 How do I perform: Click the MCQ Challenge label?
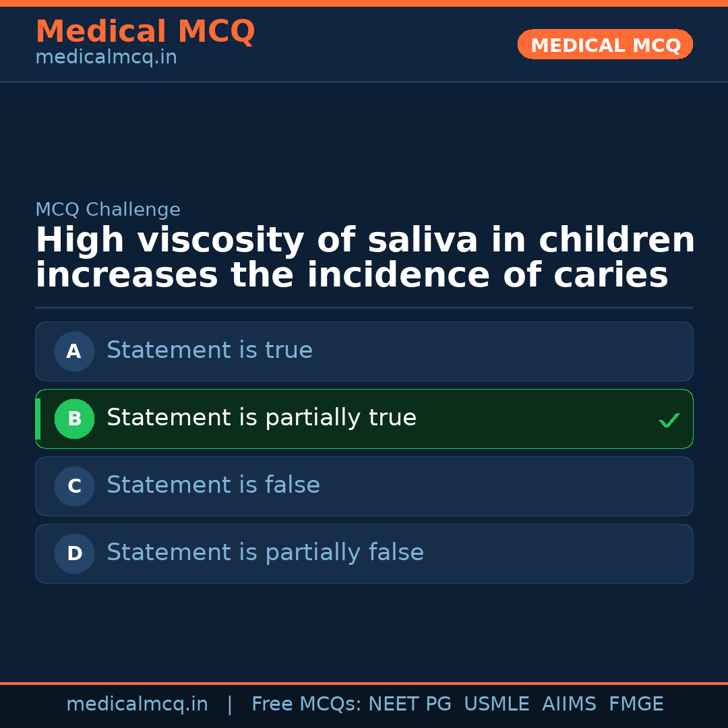click(108, 210)
